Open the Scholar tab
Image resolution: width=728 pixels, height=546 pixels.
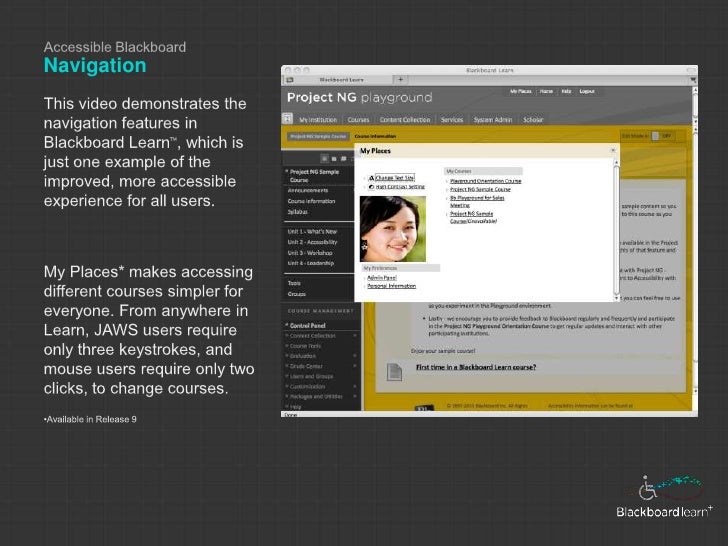coord(533,120)
